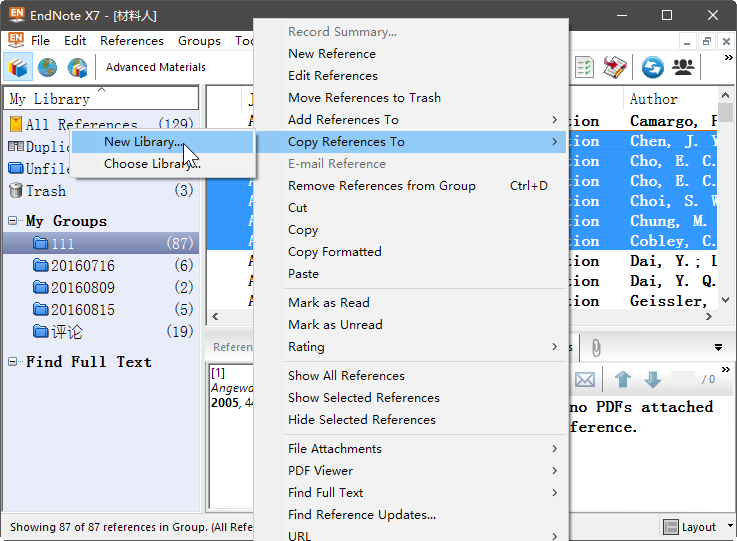Open the Share Library people icon

coord(683,67)
